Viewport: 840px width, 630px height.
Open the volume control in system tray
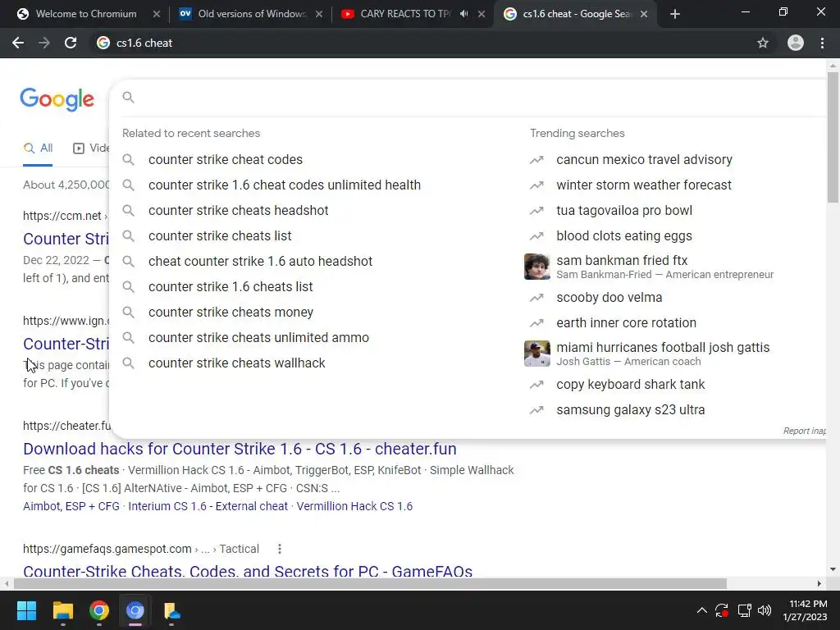(x=765, y=610)
